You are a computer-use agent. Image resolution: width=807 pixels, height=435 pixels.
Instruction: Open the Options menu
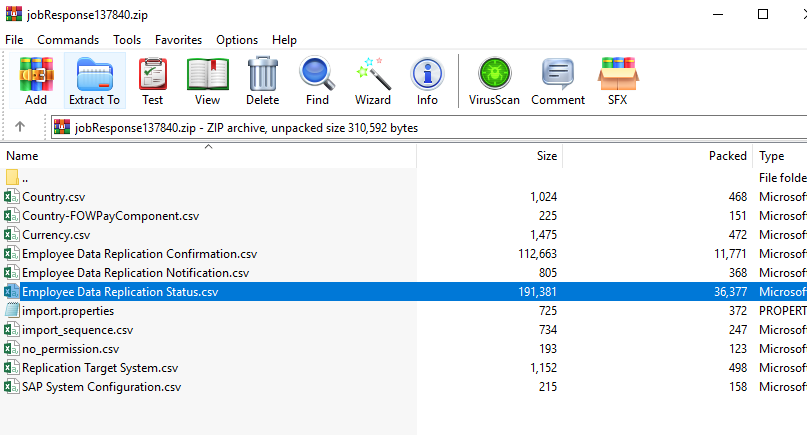[x=237, y=40]
